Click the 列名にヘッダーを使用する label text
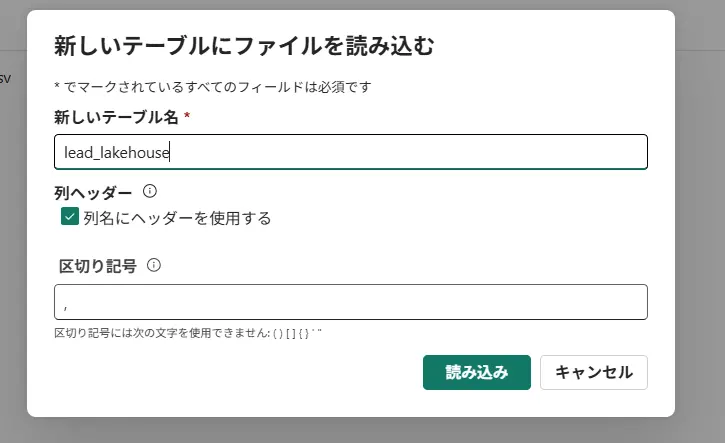The height and width of the screenshot is (443, 725). pos(177,217)
